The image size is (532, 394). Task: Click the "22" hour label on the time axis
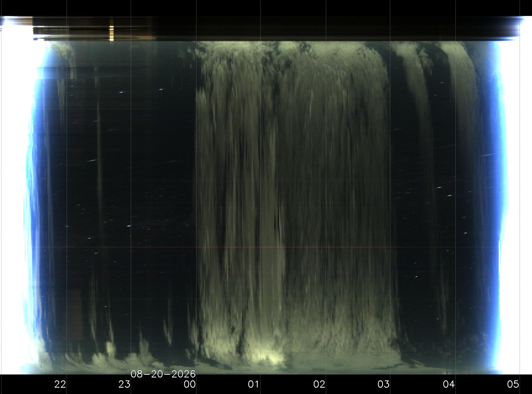coord(60,384)
